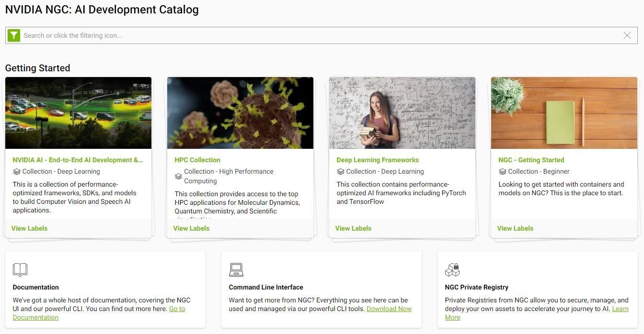
Task: Expand View Labels on Deep Learning Frameworks card
Action: pos(353,228)
